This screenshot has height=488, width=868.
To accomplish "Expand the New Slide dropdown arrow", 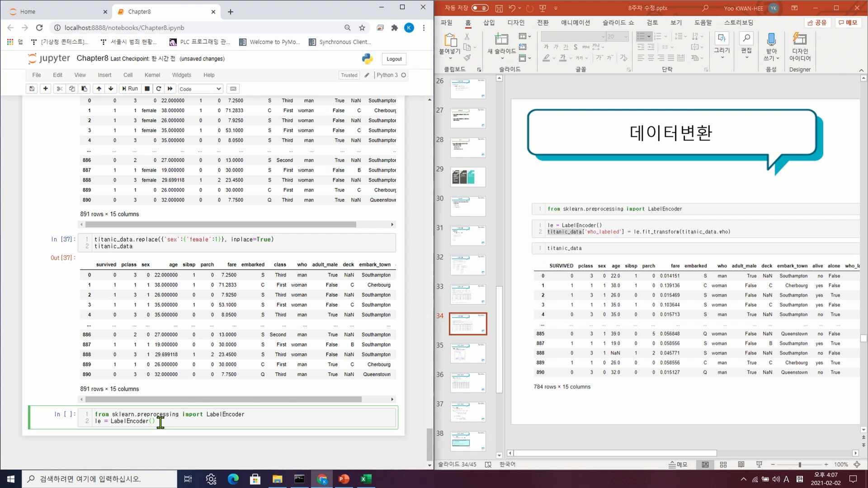I will point(502,58).
